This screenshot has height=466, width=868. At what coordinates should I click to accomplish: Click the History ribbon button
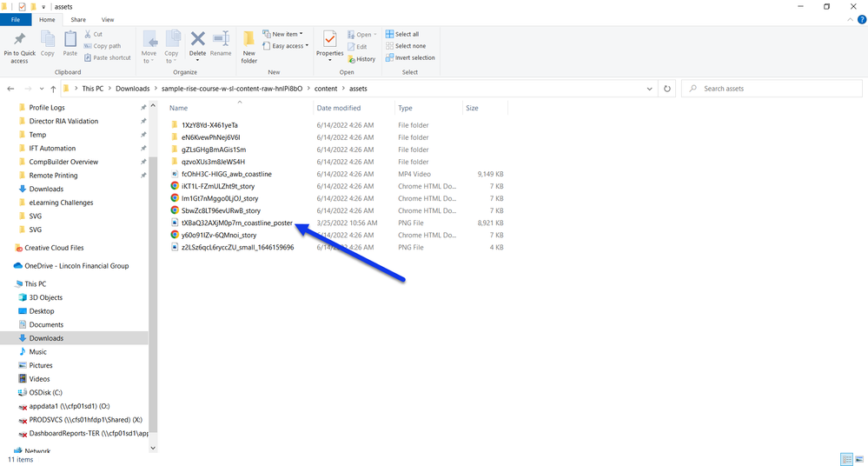[x=361, y=59]
